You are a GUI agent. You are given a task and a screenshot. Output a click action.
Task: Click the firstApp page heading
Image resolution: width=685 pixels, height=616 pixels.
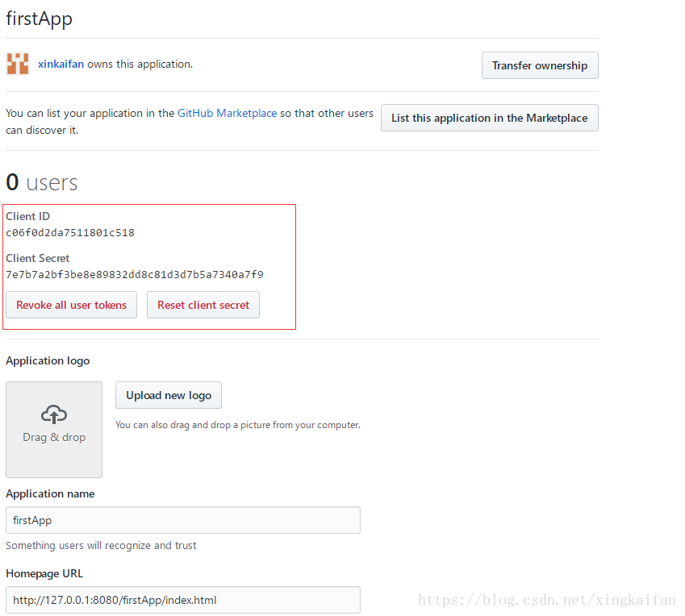(40, 19)
